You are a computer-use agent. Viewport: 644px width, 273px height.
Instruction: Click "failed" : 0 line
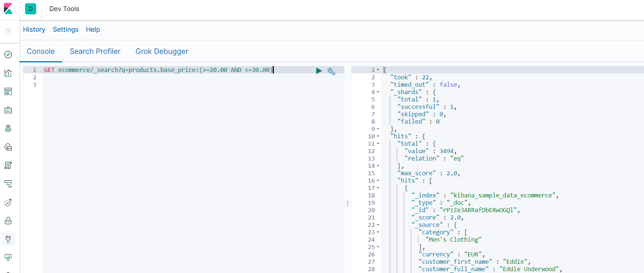point(419,121)
